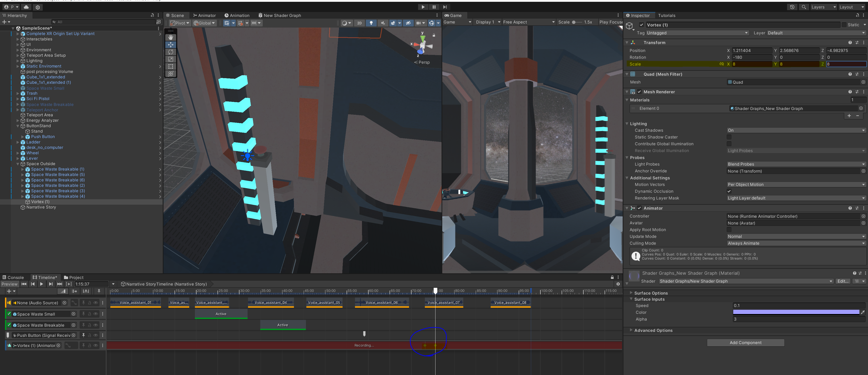The width and height of the screenshot is (868, 375).
Task: Enable the Static Shadow Caster checkbox
Action: click(x=729, y=137)
